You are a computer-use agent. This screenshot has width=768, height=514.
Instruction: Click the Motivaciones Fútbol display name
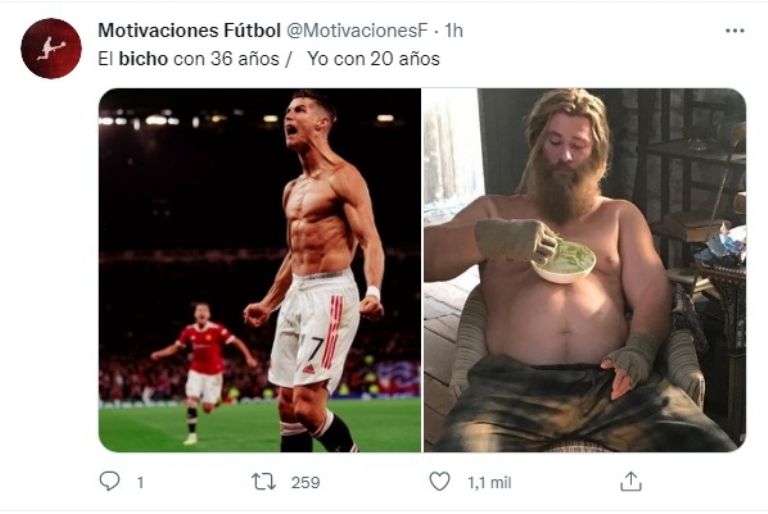coord(189,31)
